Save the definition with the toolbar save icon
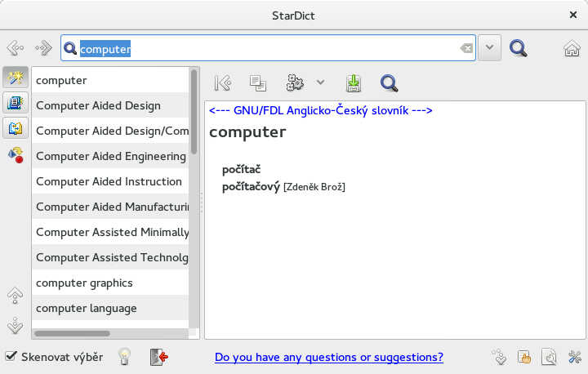Viewport: 588px width, 374px height. 353,82
